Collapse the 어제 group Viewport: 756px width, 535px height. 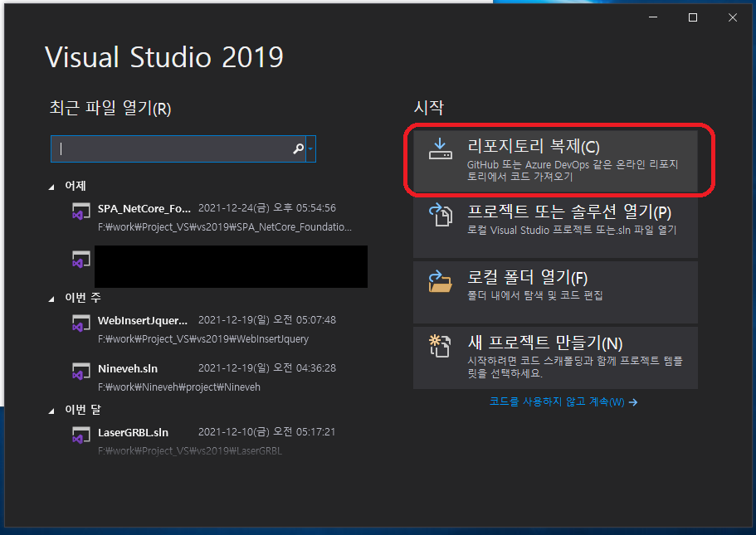tap(51, 187)
